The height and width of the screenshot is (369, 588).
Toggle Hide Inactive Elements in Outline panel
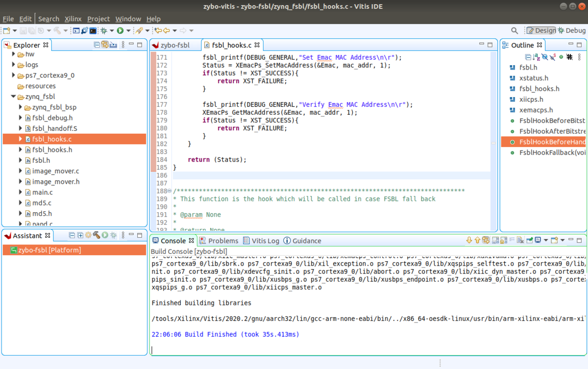(569, 57)
